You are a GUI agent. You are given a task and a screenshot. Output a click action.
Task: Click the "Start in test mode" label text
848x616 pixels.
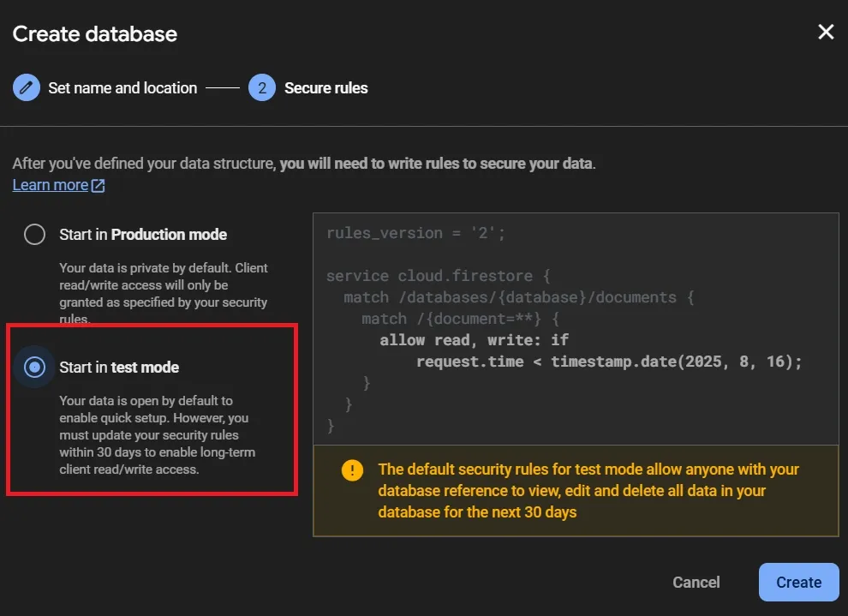pos(119,368)
